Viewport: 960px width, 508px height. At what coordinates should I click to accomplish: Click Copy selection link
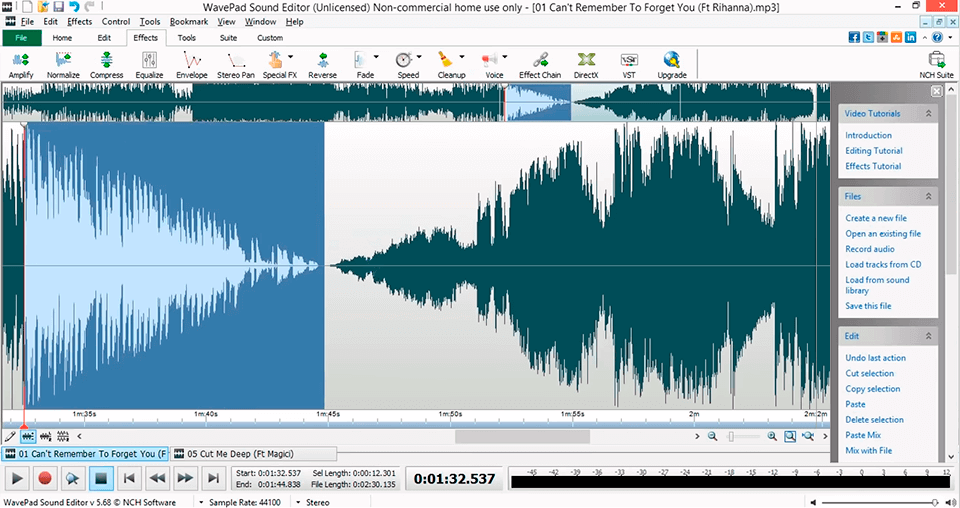tap(872, 389)
